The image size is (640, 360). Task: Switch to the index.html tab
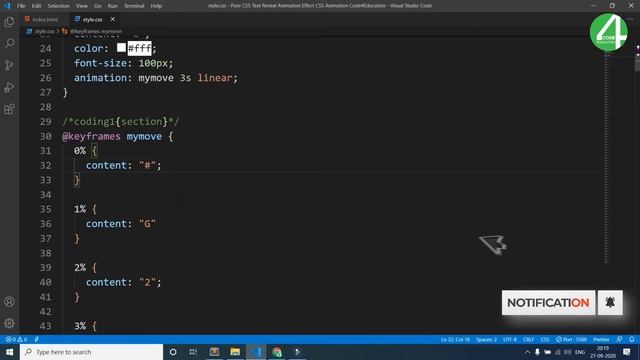[44, 19]
